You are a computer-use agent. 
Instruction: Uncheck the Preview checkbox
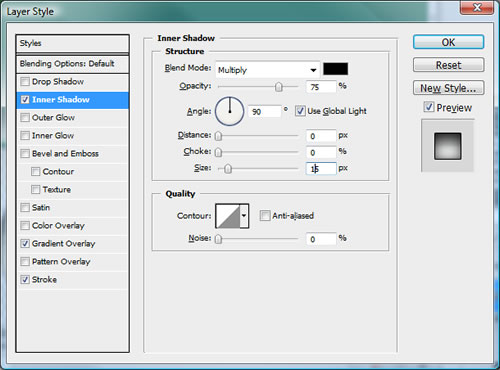pos(429,107)
